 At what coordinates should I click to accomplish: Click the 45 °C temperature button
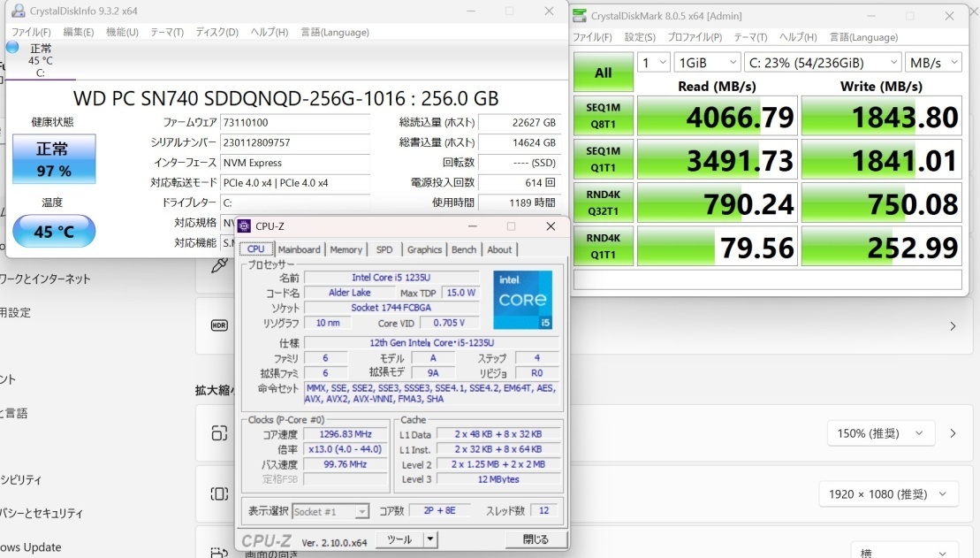pyautogui.click(x=54, y=231)
